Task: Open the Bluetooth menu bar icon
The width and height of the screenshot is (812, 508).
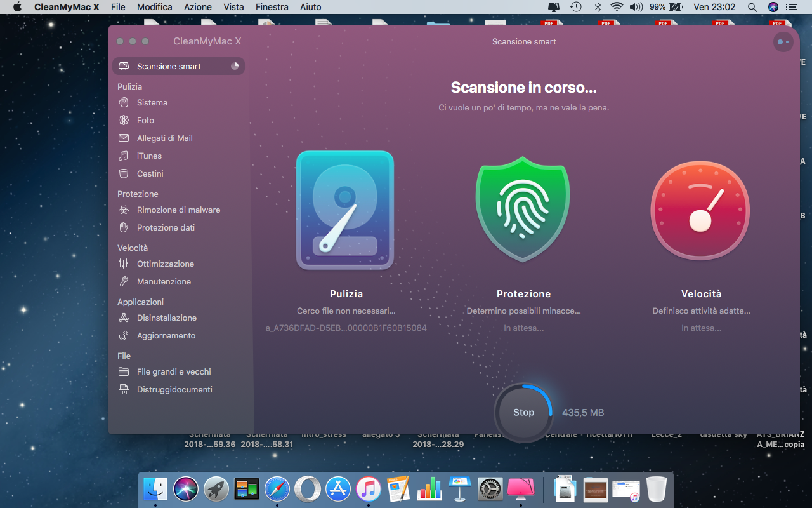Action: [x=597, y=7]
